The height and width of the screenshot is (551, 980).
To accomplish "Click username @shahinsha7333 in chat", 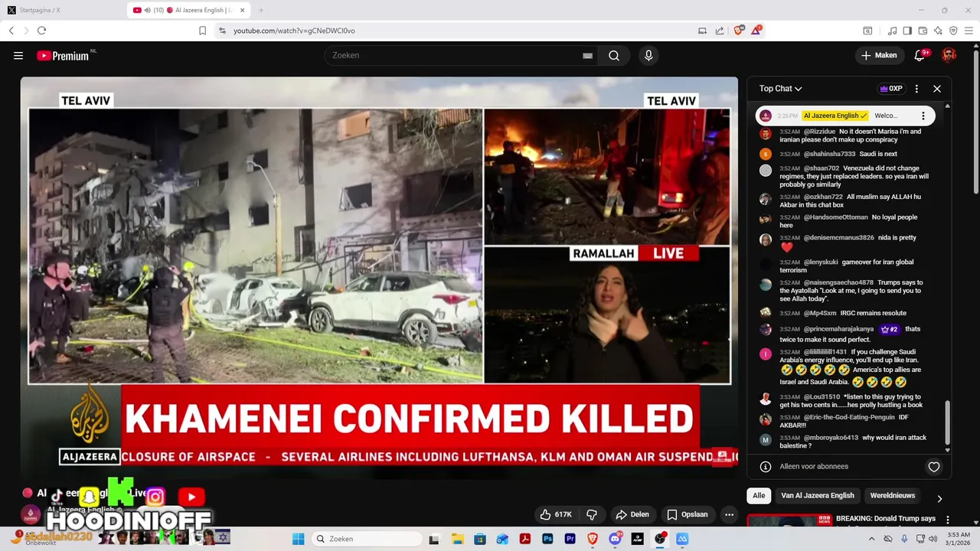I will click(829, 154).
